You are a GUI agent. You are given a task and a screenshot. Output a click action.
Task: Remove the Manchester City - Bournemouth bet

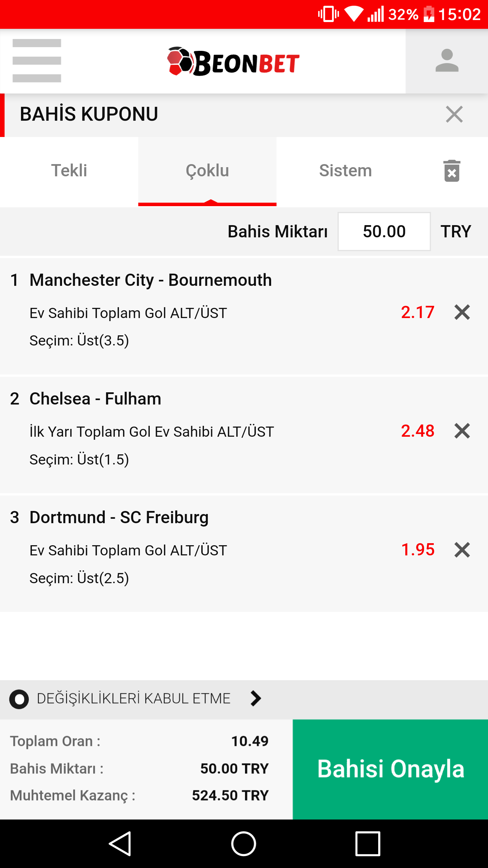coord(462,312)
